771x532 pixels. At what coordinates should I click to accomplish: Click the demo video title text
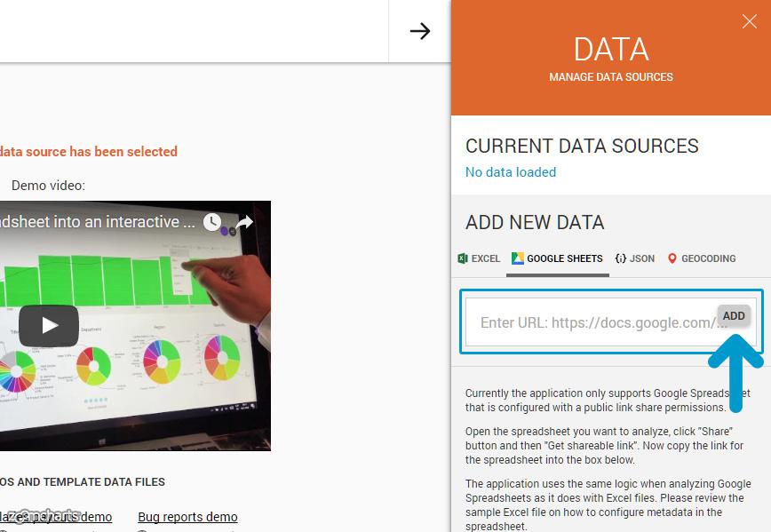(x=98, y=222)
